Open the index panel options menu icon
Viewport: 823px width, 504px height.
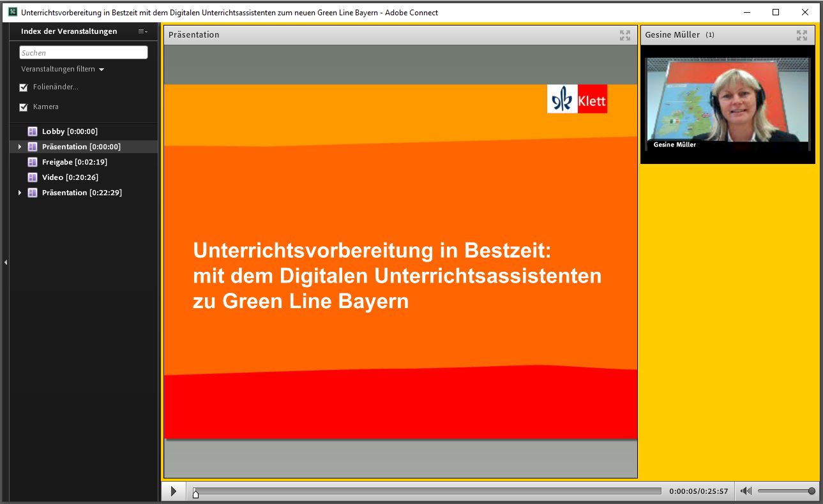[x=142, y=31]
